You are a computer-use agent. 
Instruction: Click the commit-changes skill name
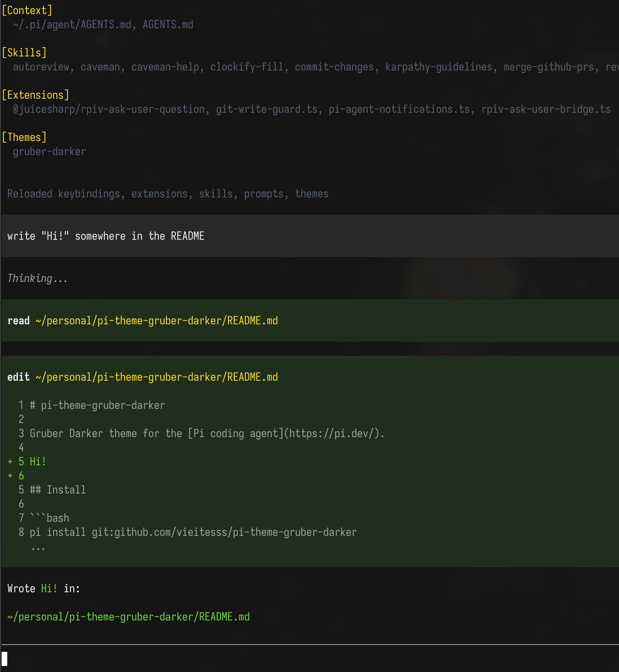(334, 67)
